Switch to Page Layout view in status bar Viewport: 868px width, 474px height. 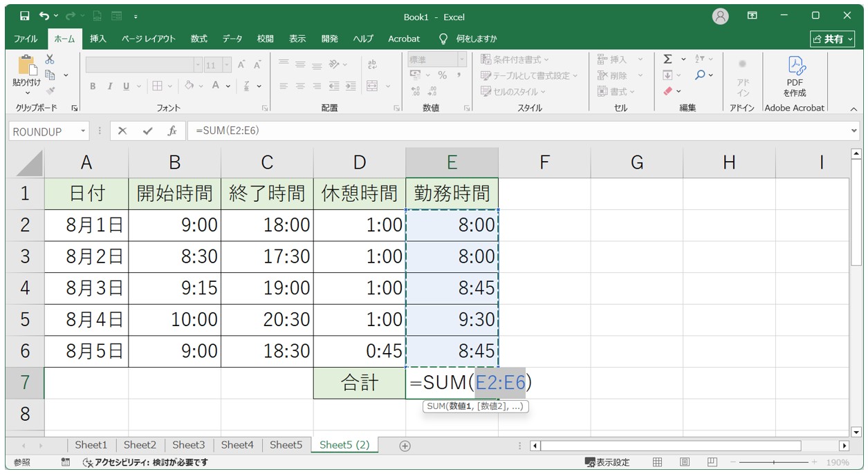coord(684,462)
